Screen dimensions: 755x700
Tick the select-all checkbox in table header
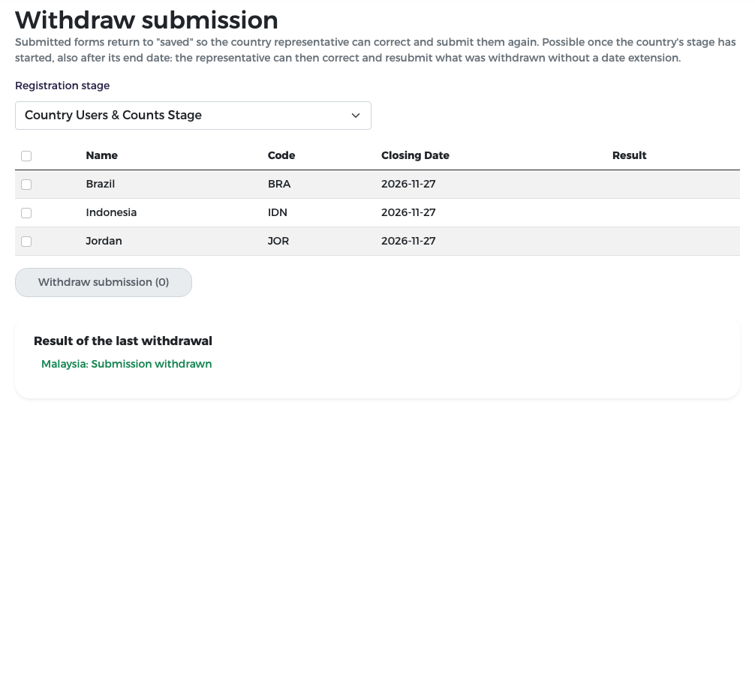(26, 156)
